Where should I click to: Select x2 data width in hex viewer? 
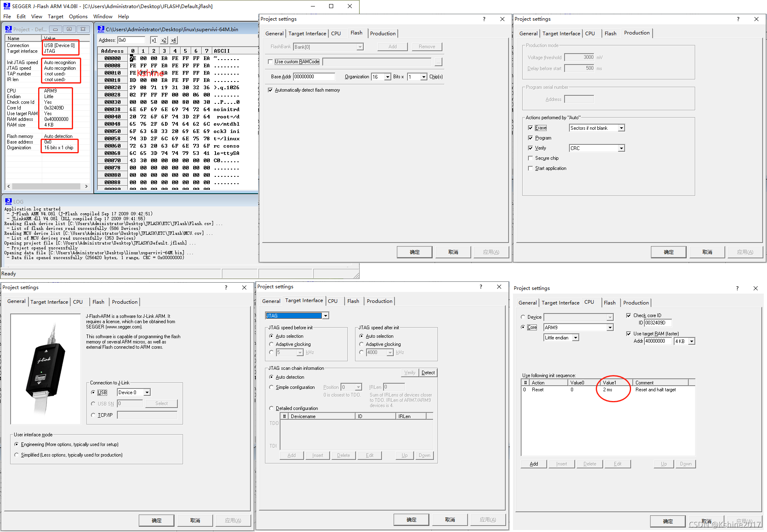click(164, 40)
